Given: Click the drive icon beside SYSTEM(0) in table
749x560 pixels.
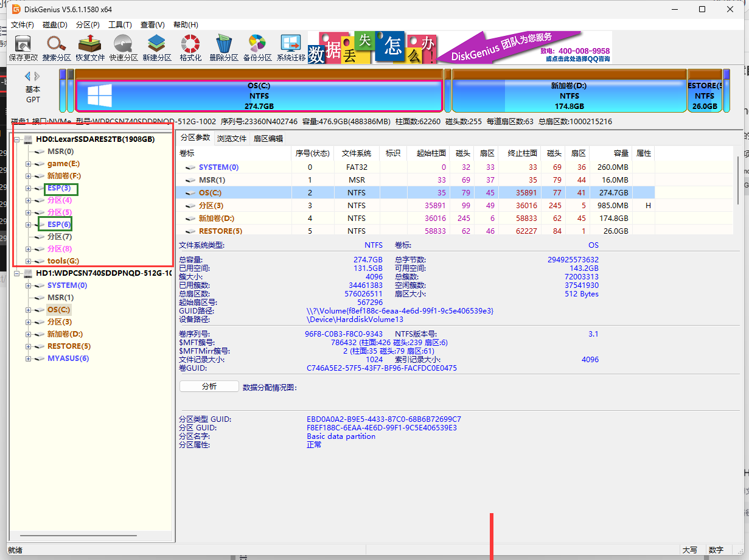Looking at the screenshot, I should (190, 167).
